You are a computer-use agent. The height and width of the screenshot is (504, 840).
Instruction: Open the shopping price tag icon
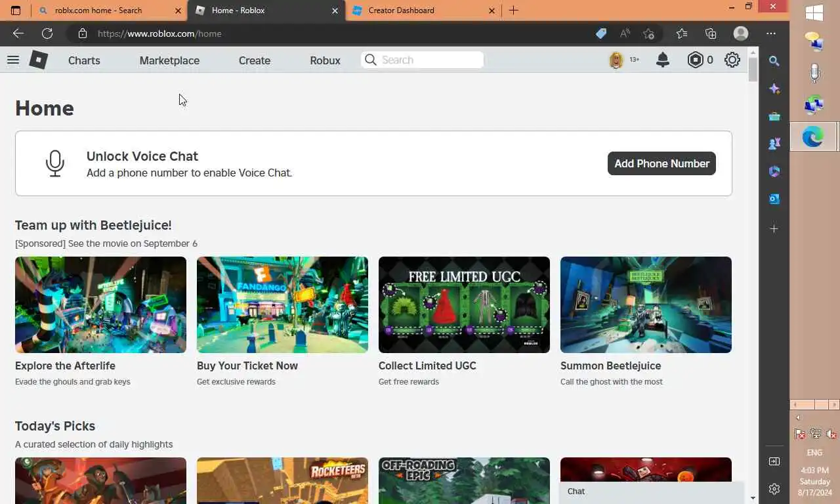point(601,33)
